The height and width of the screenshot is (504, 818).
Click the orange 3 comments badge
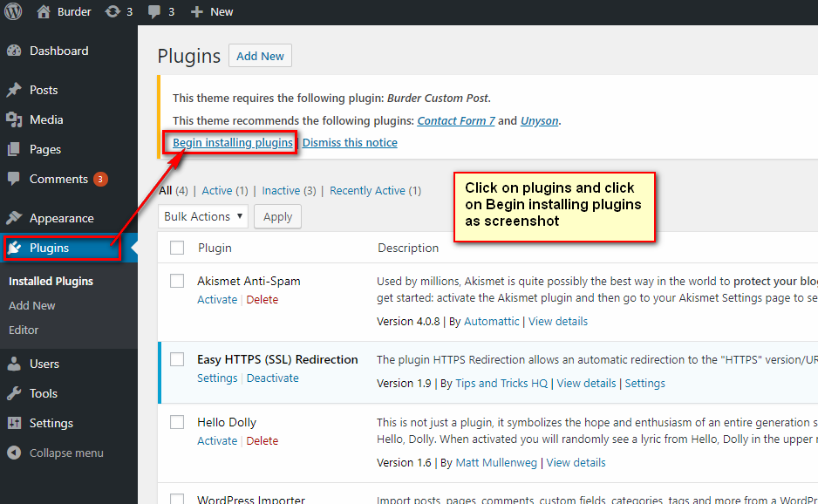(x=100, y=179)
